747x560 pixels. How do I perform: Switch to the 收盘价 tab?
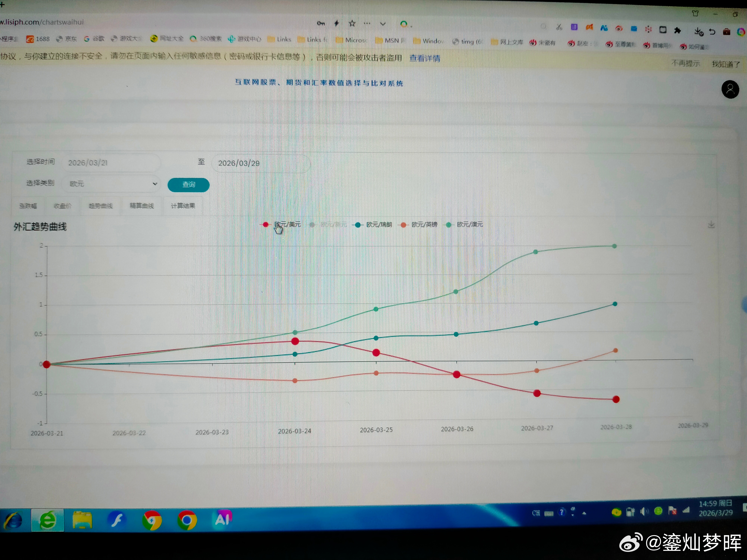click(63, 206)
